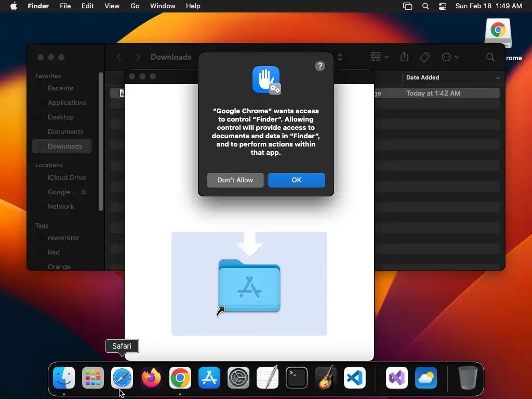Click Date Added column sort chevron
The image size is (532, 399).
pos(498,78)
